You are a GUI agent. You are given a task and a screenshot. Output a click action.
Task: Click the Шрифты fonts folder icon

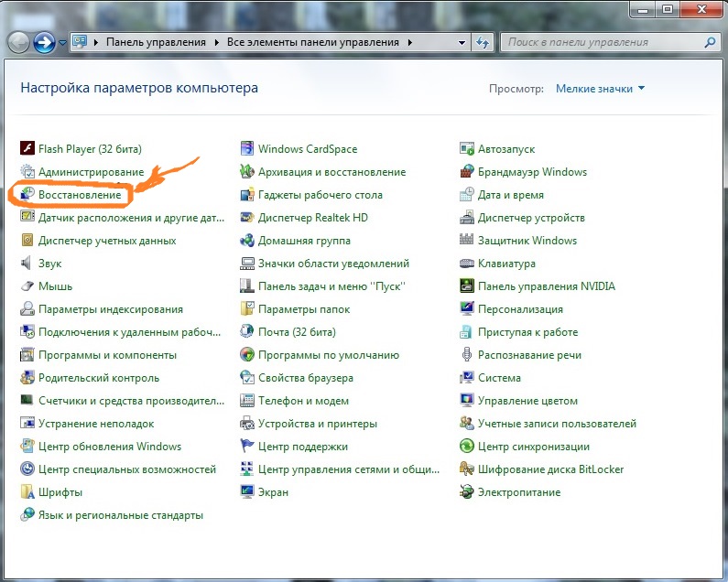27,492
